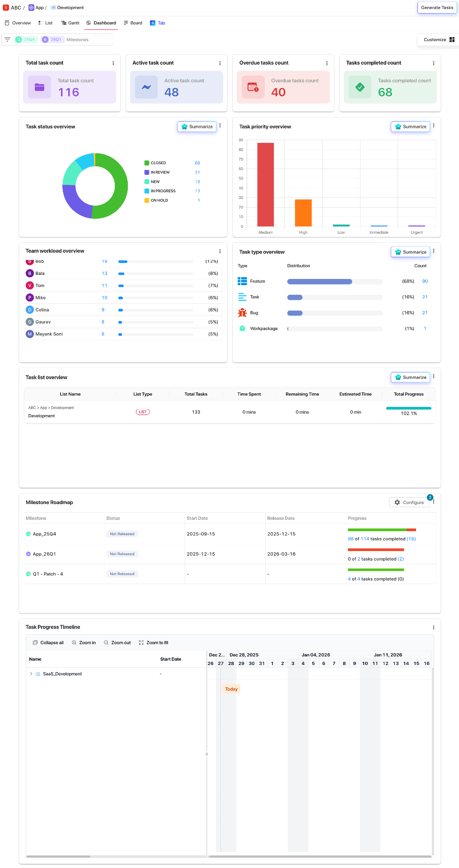
Task: Click the NEW legend color swatch
Action: [147, 182]
